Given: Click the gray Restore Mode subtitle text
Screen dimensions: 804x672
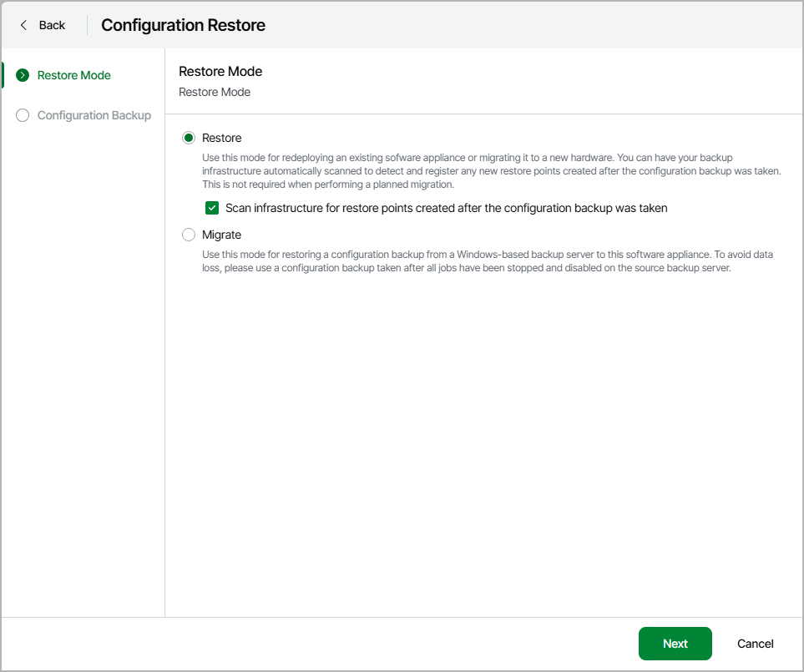Looking at the screenshot, I should coord(215,93).
